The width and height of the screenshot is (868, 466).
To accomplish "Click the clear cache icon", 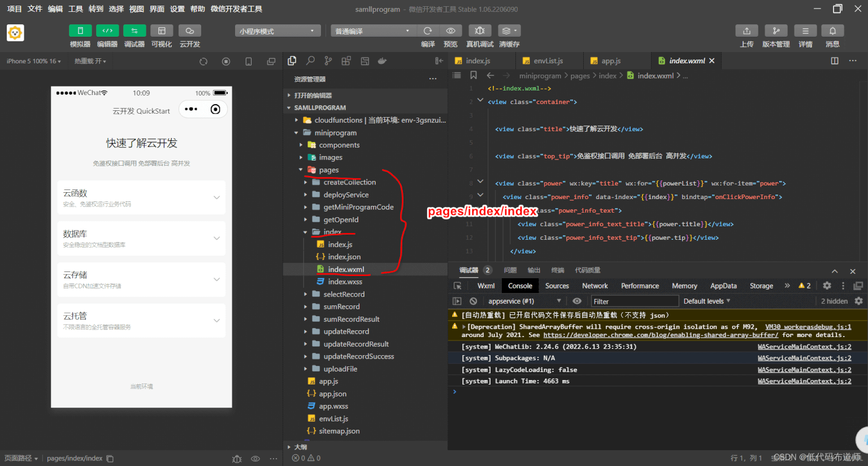I will pyautogui.click(x=509, y=31).
